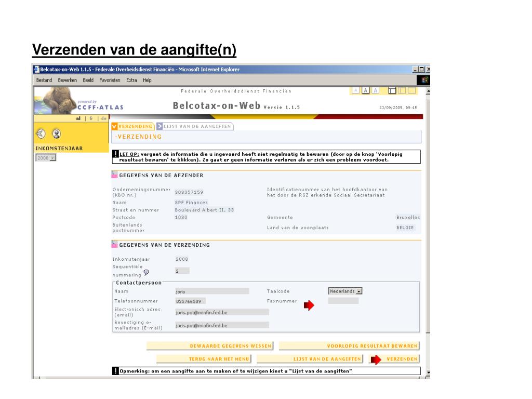Click the Belcotax-on-Web title text

pos(217,105)
